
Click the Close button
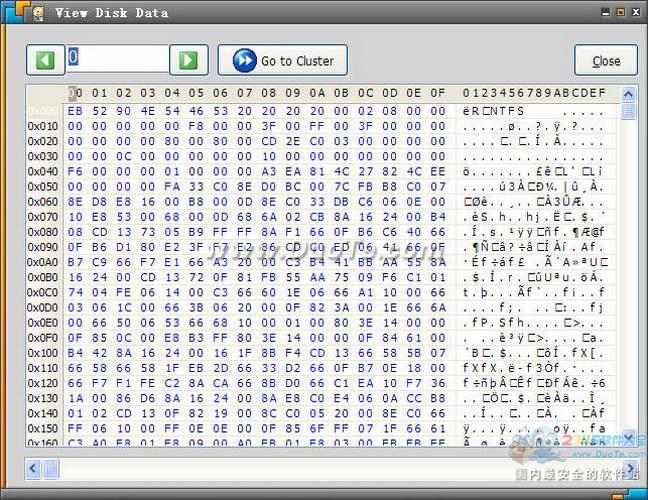606,60
